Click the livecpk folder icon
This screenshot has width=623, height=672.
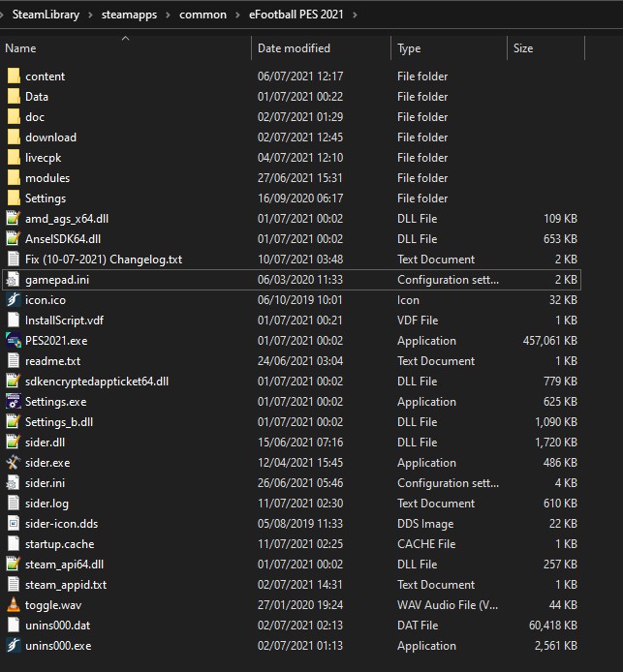click(x=14, y=157)
